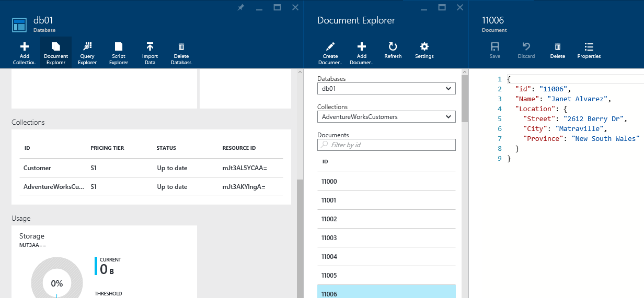Open Document Explorer Settings
This screenshot has width=644, height=298.
424,51
